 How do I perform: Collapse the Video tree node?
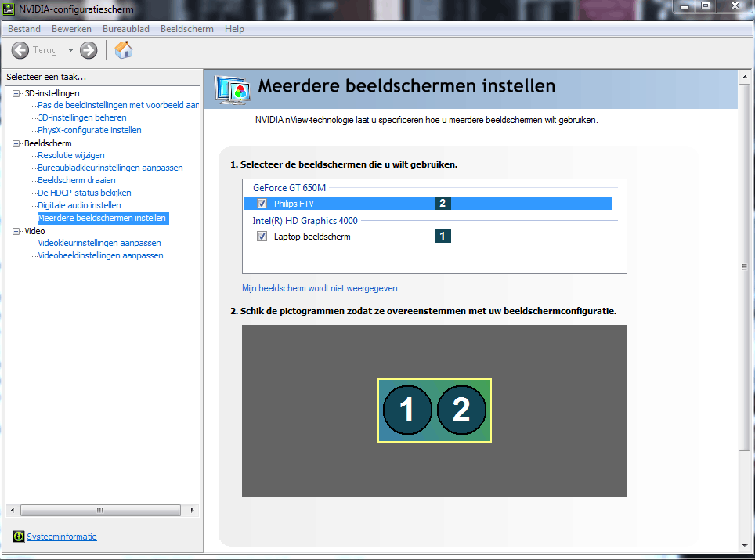pos(16,231)
